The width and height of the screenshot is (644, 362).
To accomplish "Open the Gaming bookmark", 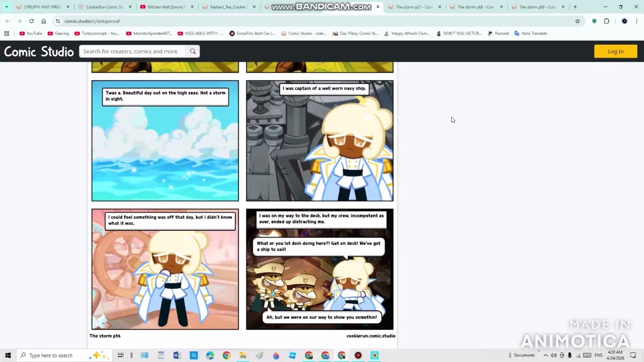I will [58, 34].
